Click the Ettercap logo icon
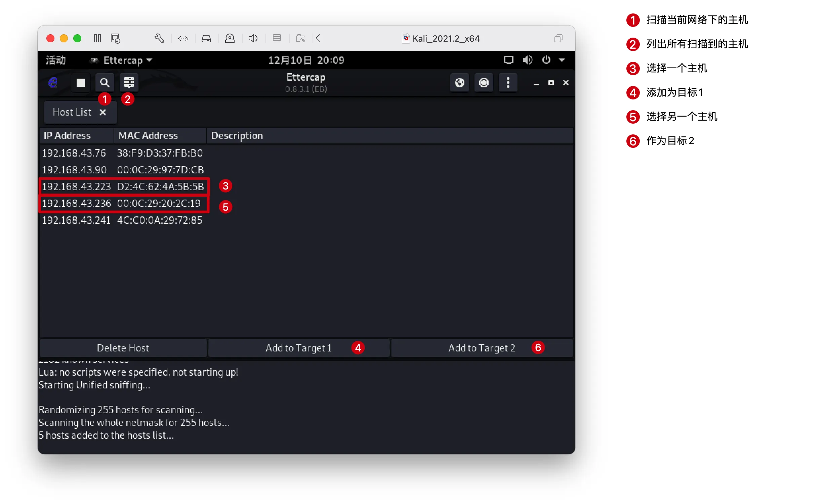Screen dimensions: 828x504 [53, 83]
